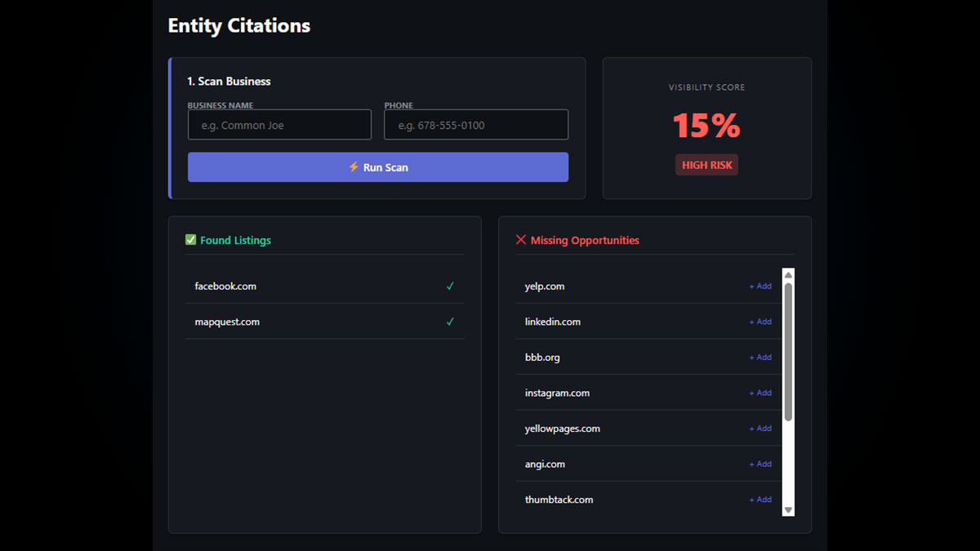Click the Found Listings green check icon
The image size is (980, 551).
click(x=191, y=240)
